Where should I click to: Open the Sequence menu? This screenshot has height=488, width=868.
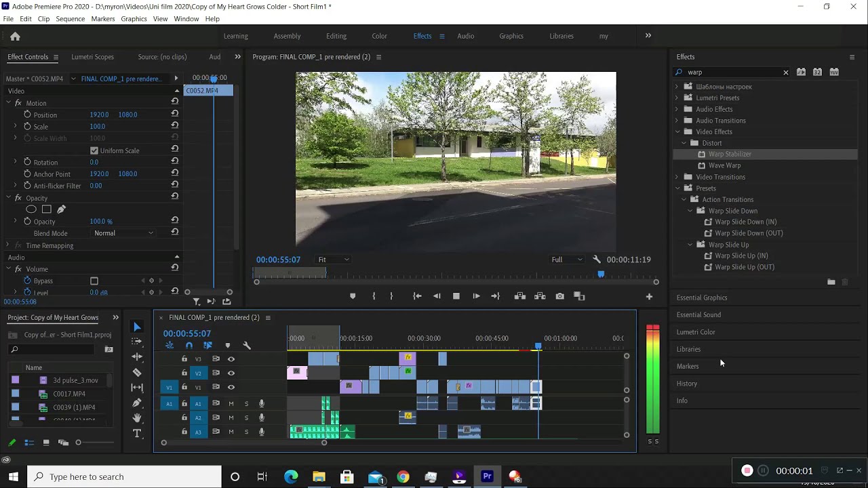click(x=70, y=19)
